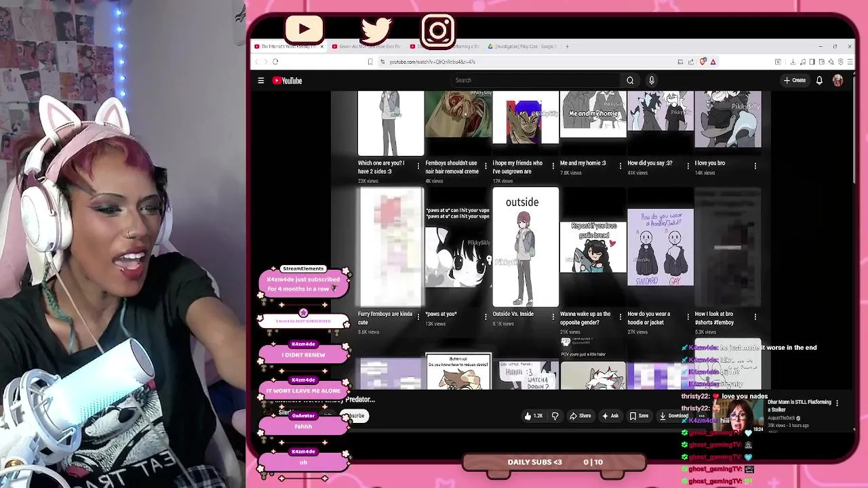This screenshot has width=868, height=488.
Task: Open the Brave VPN shield icon
Action: click(x=841, y=62)
